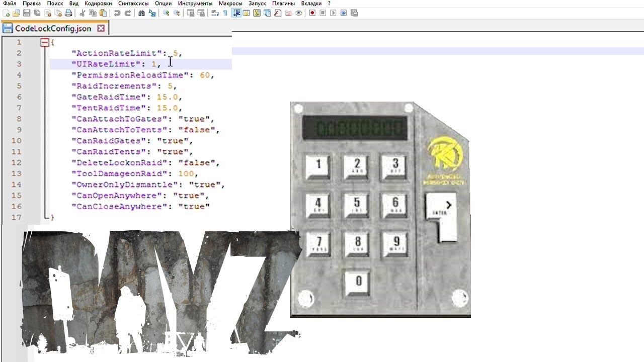The height and width of the screenshot is (362, 644).
Task: Collapse the JSON block fold marker
Action: click(x=45, y=43)
